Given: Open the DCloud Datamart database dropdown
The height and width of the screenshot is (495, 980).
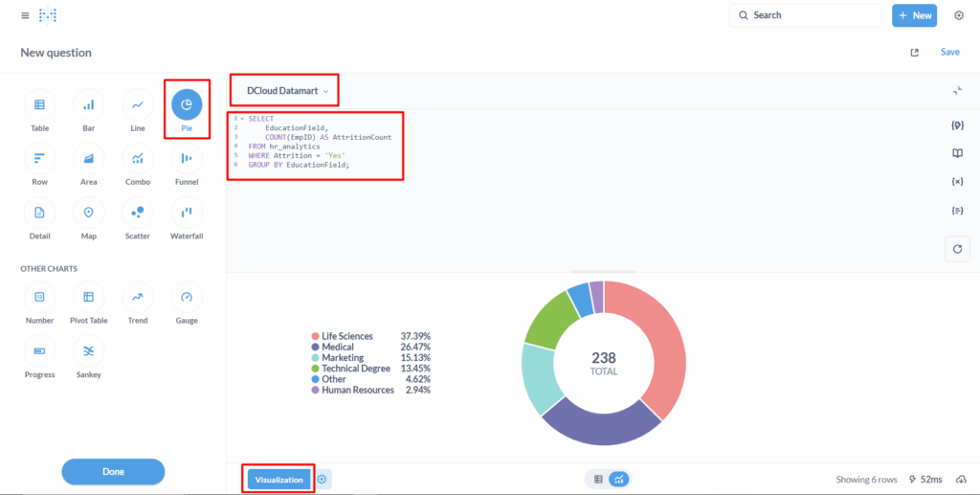Looking at the screenshot, I should [x=287, y=91].
